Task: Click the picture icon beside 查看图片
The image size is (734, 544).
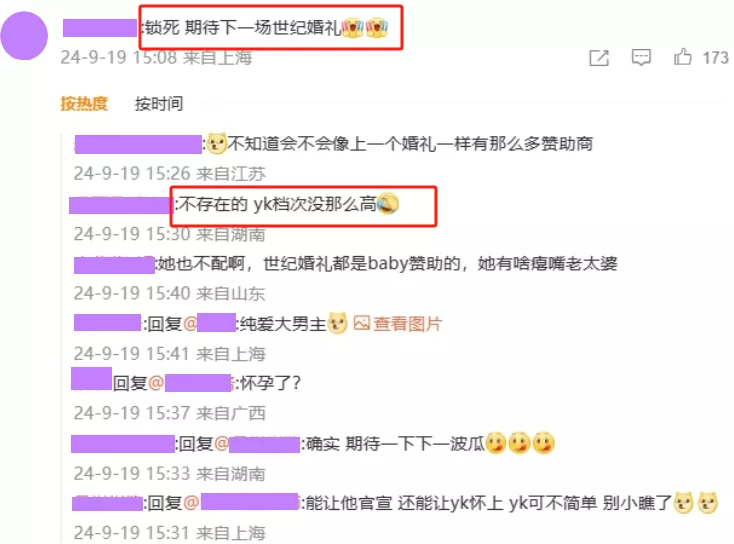Action: click(x=361, y=323)
